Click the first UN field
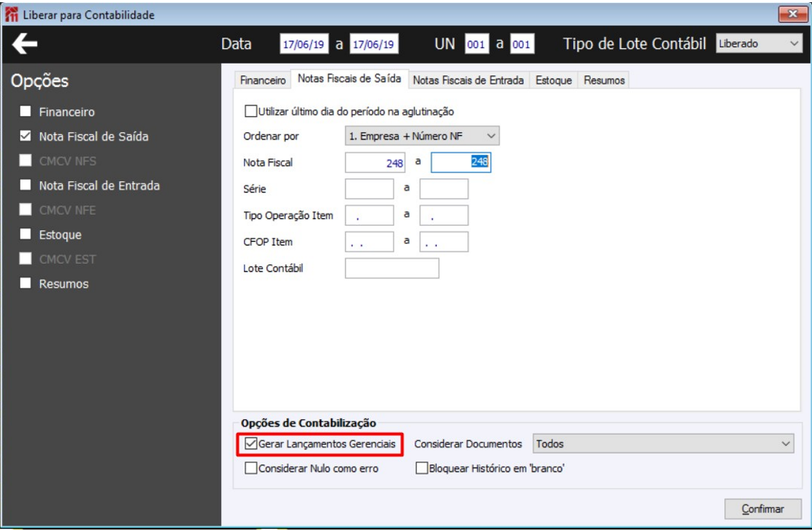 point(476,44)
